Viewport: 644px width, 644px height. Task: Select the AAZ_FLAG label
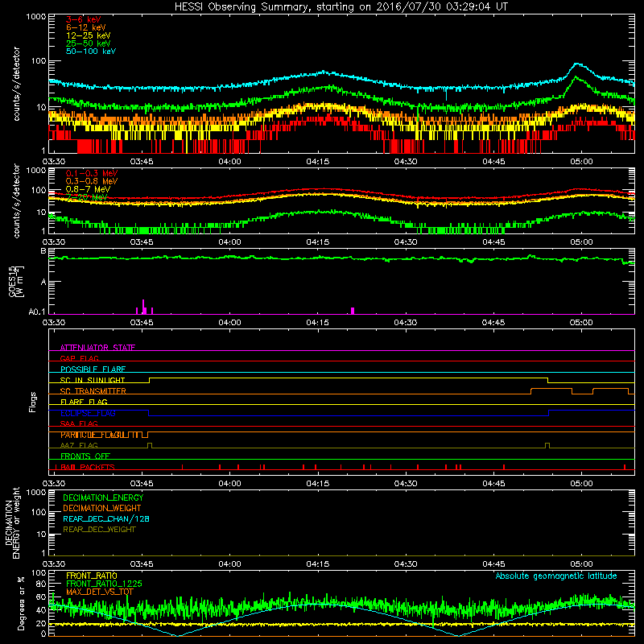(x=79, y=446)
